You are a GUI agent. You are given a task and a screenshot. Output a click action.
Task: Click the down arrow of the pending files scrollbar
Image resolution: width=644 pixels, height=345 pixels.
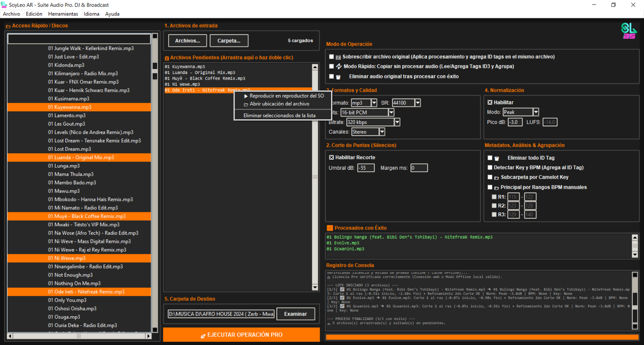315,287
